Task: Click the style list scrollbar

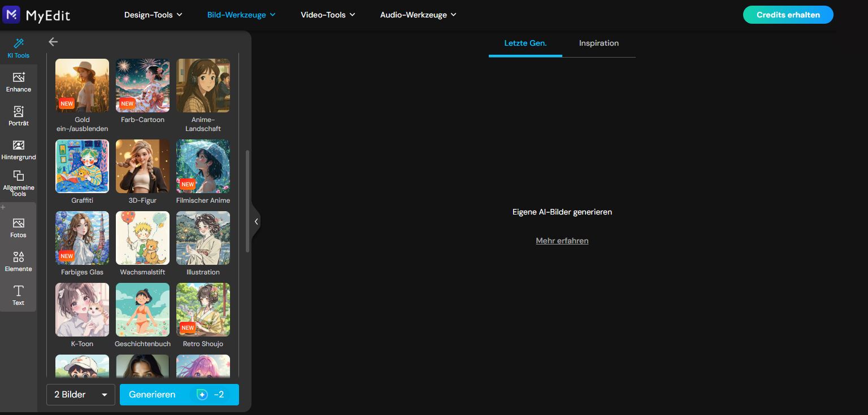Action: 248,201
